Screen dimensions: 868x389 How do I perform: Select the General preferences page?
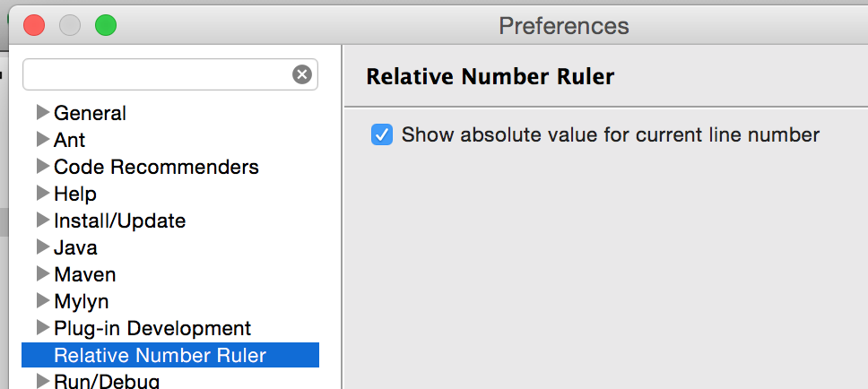[91, 114]
